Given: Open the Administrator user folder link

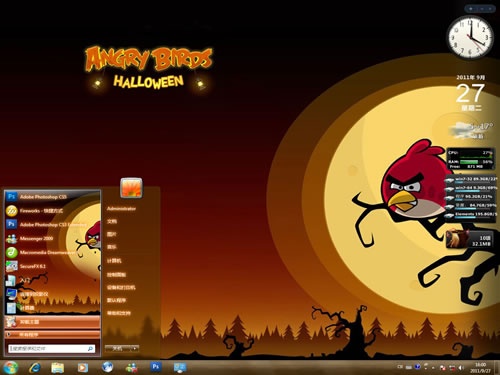Looking at the screenshot, I should pyautogui.click(x=121, y=209).
